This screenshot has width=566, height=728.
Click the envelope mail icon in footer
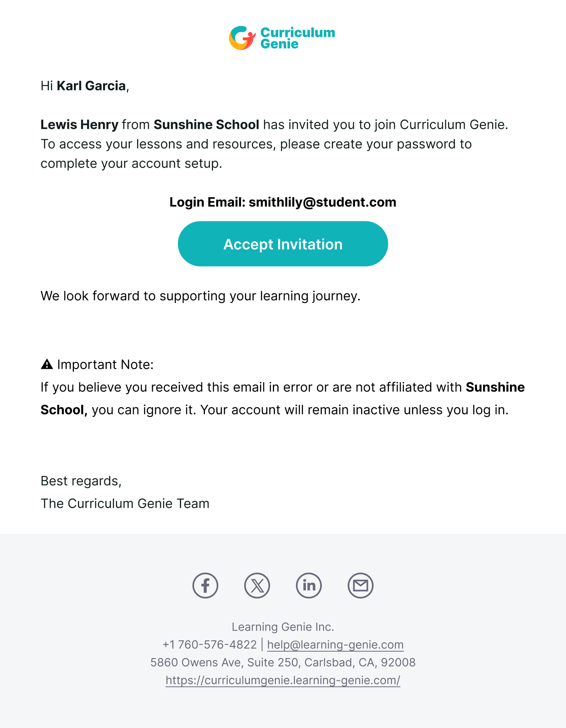coord(361,585)
